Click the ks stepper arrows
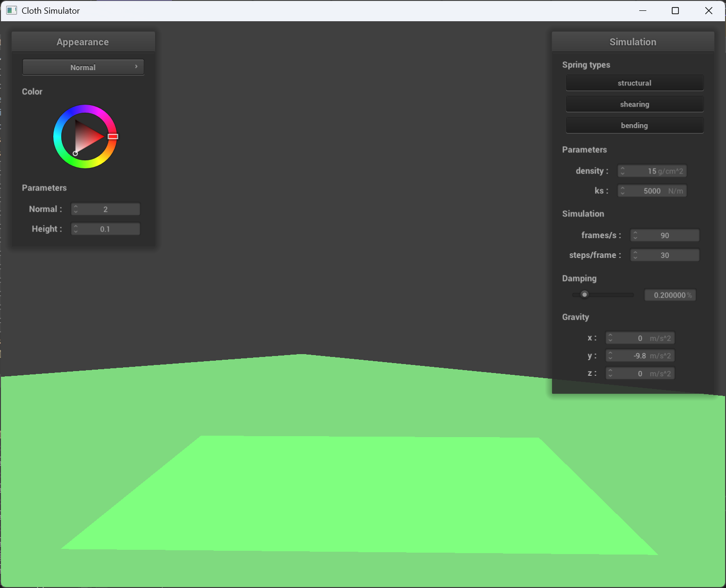726x588 pixels. pyautogui.click(x=623, y=191)
